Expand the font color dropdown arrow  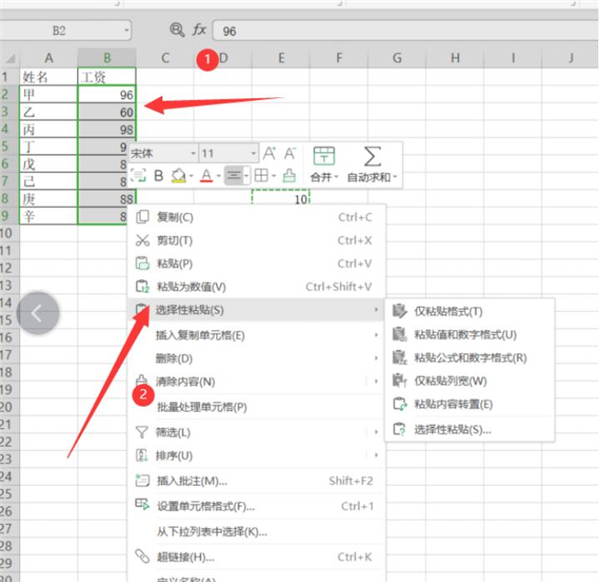click(x=218, y=176)
